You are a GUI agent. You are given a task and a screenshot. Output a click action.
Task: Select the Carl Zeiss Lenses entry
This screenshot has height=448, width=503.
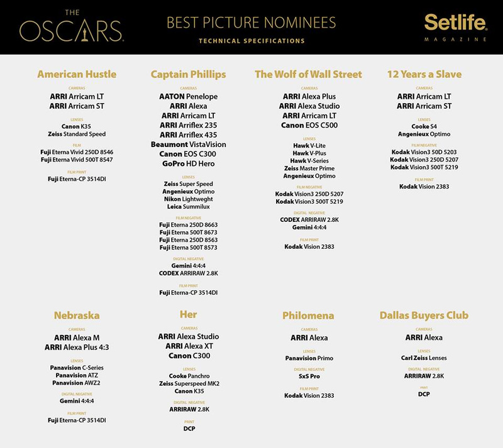point(424,358)
